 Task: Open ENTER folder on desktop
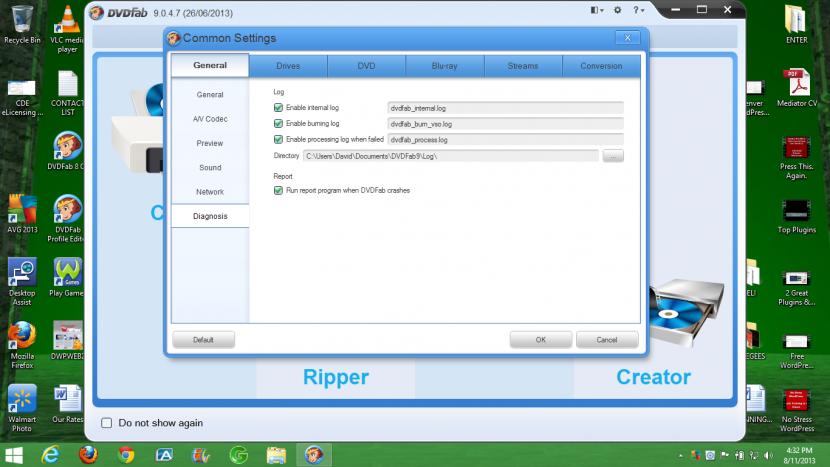click(x=796, y=24)
